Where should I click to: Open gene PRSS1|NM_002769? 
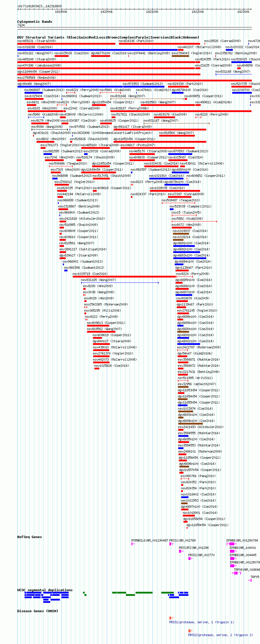[x=182, y=541]
